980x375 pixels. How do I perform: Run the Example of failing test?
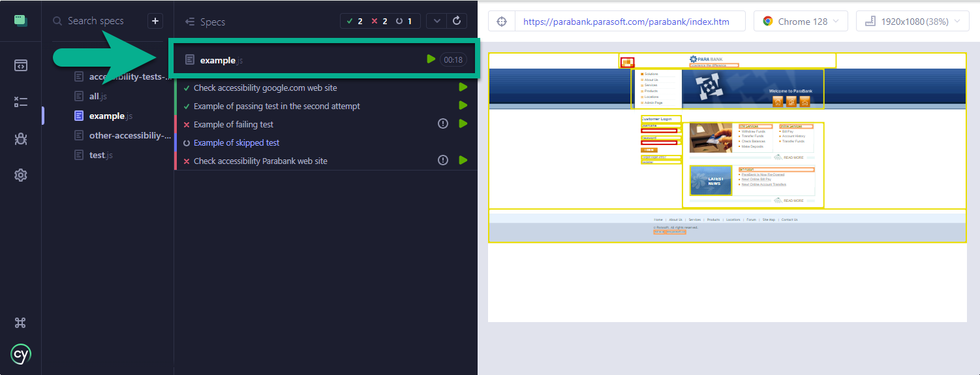pyautogui.click(x=463, y=123)
